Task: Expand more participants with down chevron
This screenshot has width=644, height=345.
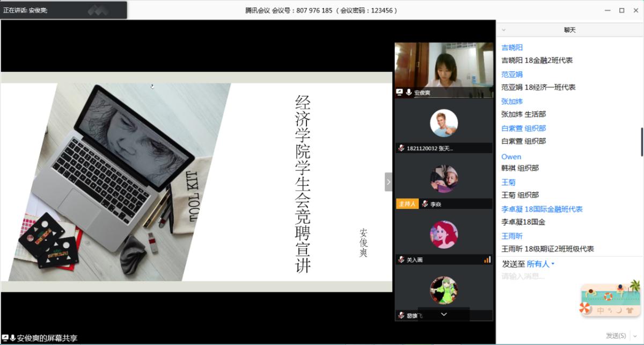Action: (444, 314)
